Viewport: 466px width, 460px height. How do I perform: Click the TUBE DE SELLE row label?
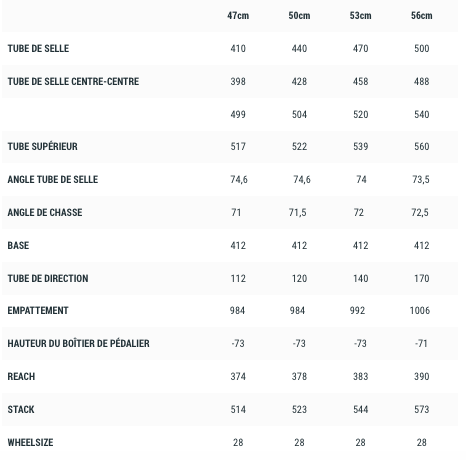tap(38, 49)
